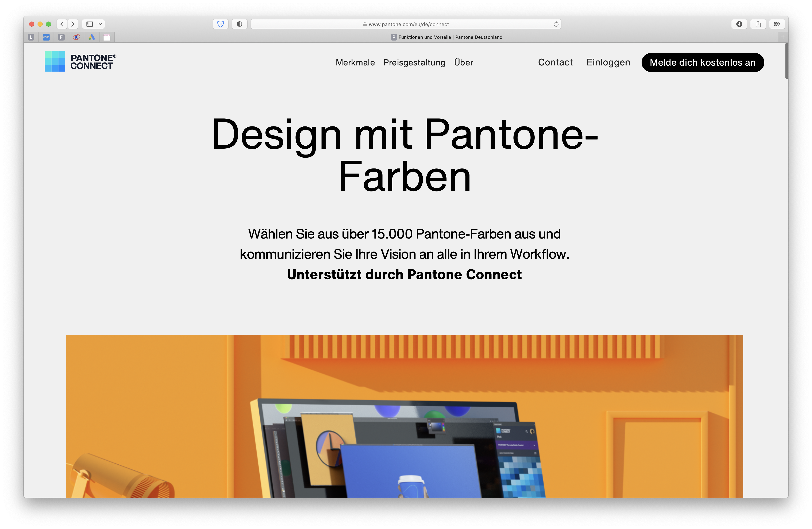
Task: Click Melde dich kostenlos an button
Action: click(703, 62)
